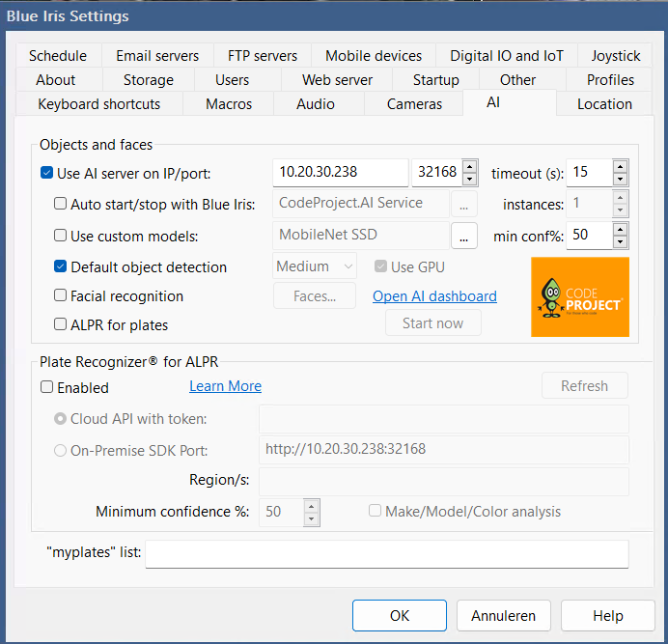Switch to the Storage tab
The height and width of the screenshot is (644, 668).
(x=149, y=80)
